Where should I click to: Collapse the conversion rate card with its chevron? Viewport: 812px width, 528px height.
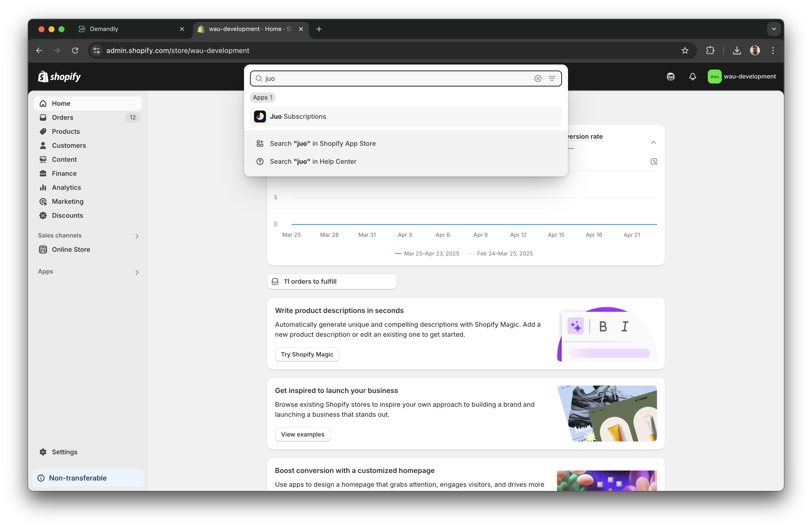tap(654, 142)
